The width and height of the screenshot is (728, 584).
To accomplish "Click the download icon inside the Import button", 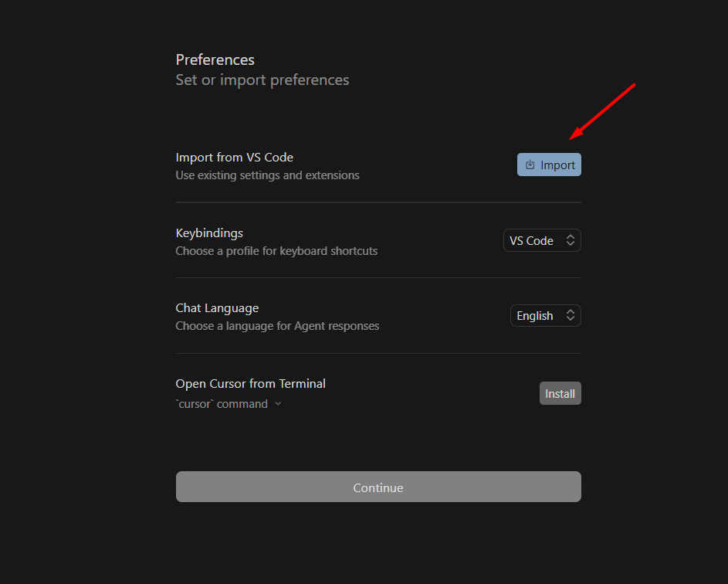I will (530, 165).
